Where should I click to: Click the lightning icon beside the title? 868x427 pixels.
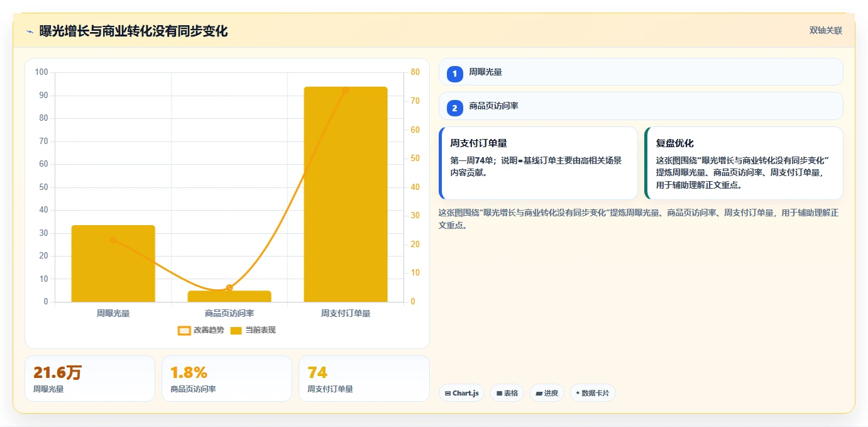(30, 31)
